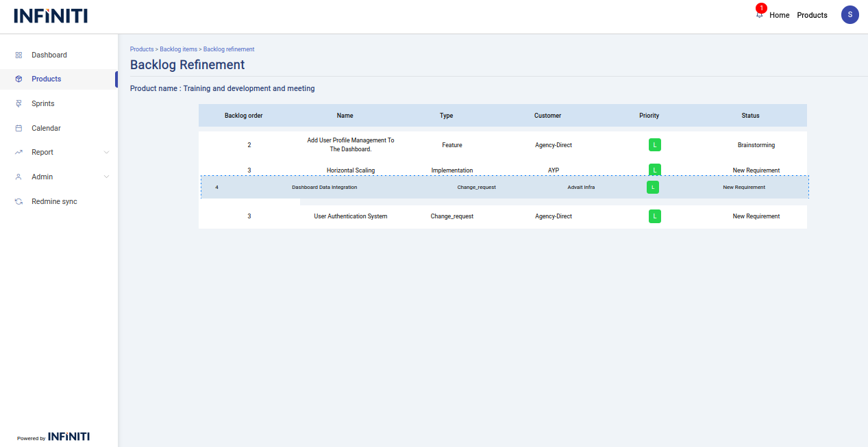
Task: Click the Backlog order column header
Action: [x=243, y=116]
